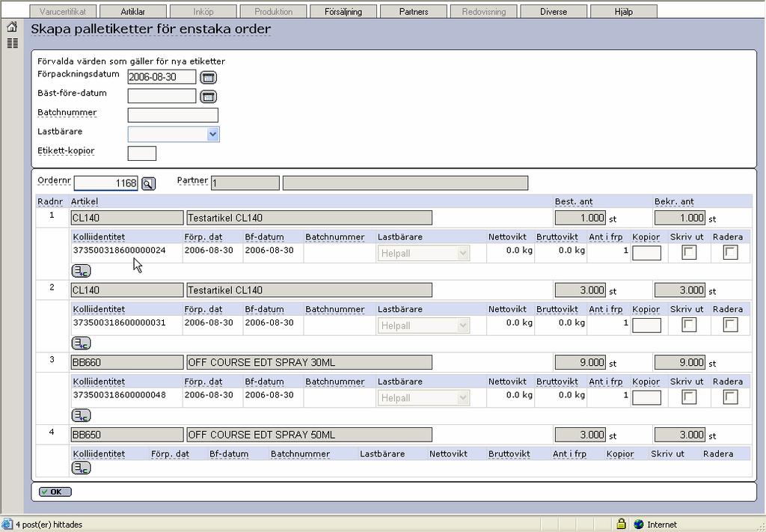The width and height of the screenshot is (766, 532).
Task: Select colli identity 373500318600000048
Action: [119, 395]
